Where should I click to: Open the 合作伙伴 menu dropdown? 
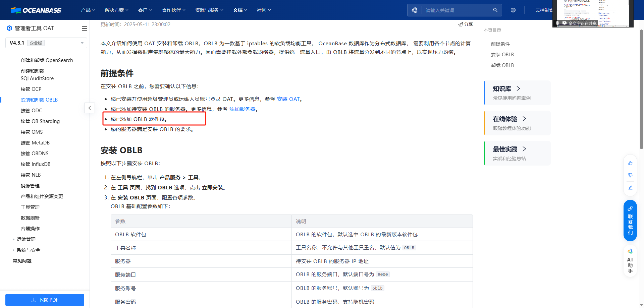point(174,10)
